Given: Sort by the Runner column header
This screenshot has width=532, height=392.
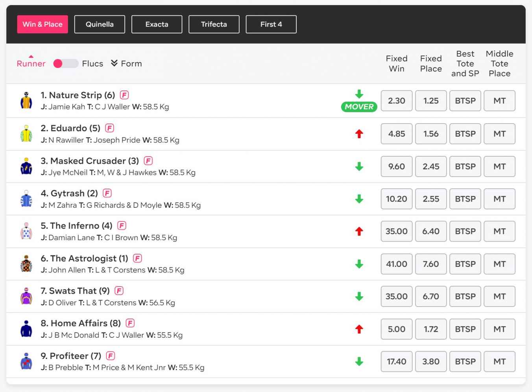Looking at the screenshot, I should (31, 64).
